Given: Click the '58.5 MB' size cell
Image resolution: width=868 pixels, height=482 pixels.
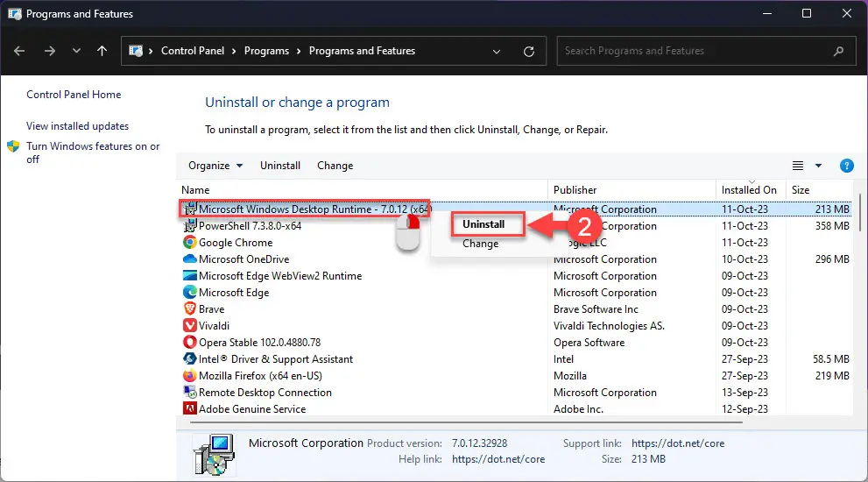Looking at the screenshot, I should [831, 359].
